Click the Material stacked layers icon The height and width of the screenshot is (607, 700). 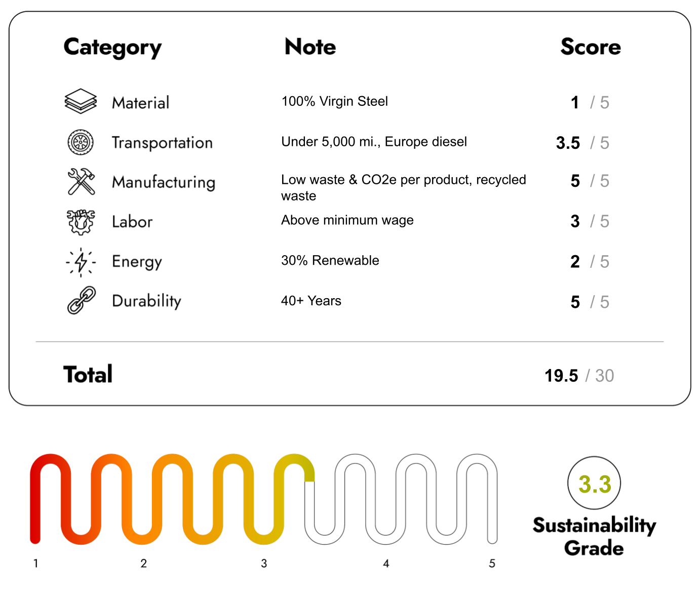click(x=81, y=101)
